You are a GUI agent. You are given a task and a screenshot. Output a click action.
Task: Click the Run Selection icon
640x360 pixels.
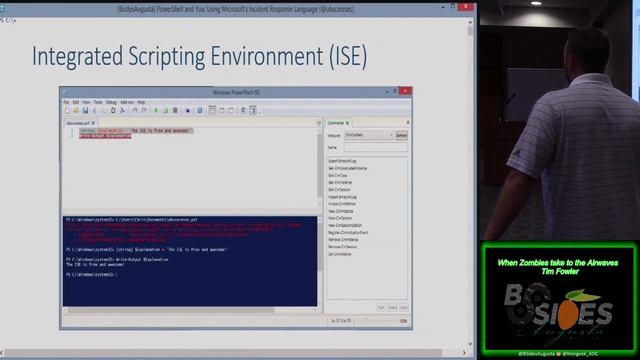click(x=165, y=110)
